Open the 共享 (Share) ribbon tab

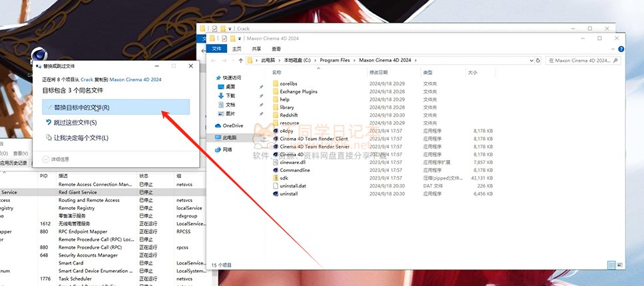(x=256, y=49)
